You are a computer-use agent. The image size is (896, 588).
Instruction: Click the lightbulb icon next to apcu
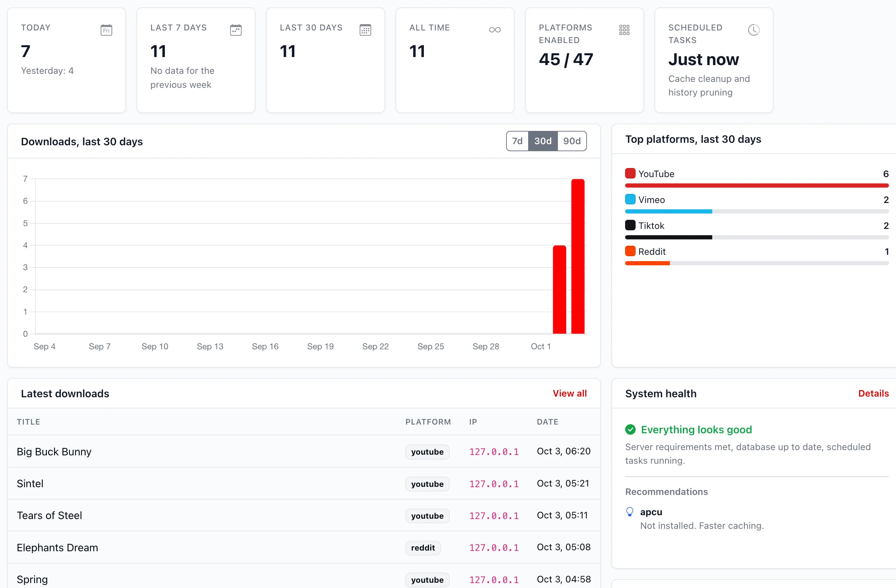[x=629, y=512]
